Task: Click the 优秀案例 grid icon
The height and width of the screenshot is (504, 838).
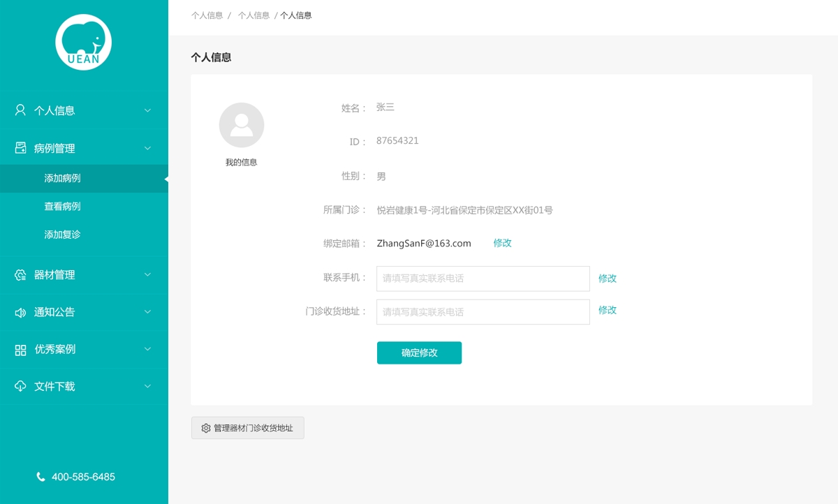Action: click(20, 350)
